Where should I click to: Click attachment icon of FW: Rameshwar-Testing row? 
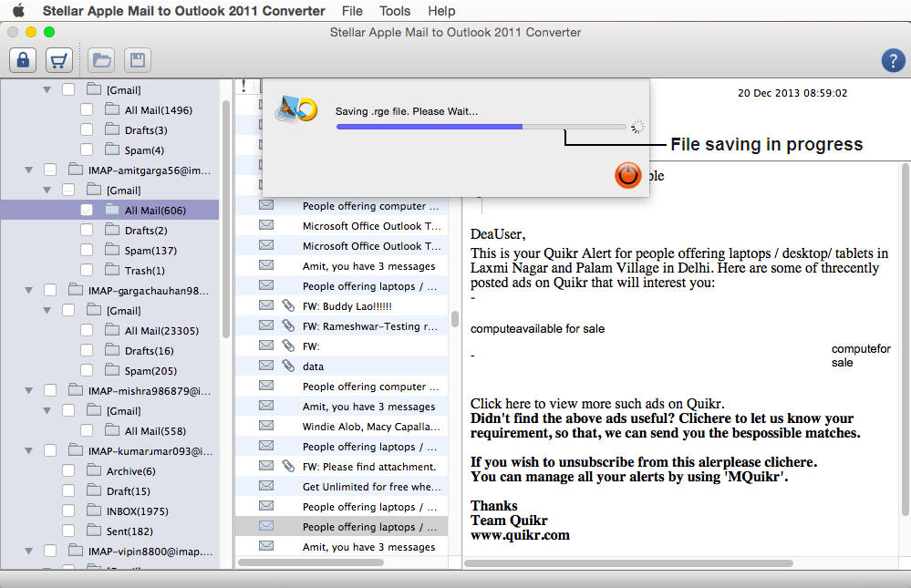click(288, 325)
